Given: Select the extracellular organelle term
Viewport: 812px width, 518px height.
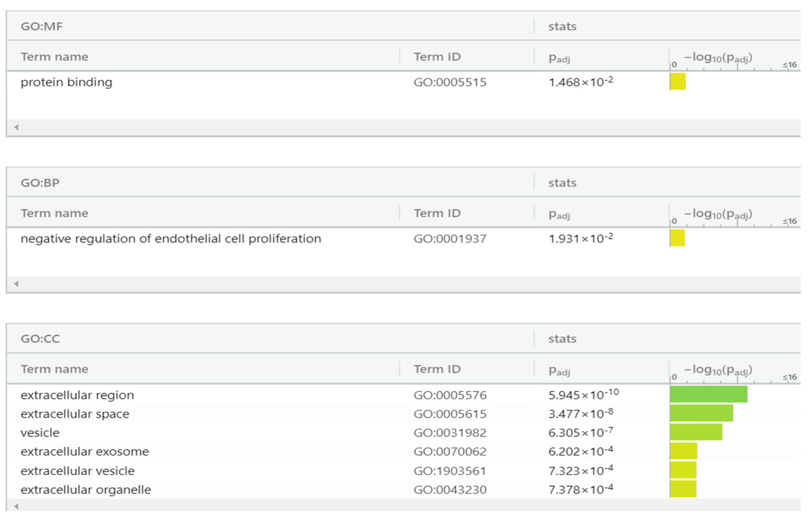Looking at the screenshot, I should click(86, 490).
